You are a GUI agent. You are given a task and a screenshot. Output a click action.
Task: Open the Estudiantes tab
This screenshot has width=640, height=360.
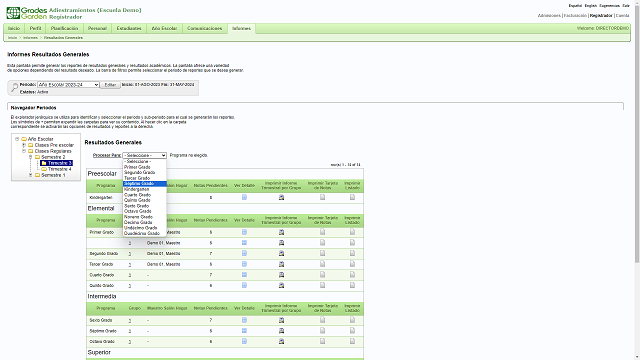pyautogui.click(x=129, y=29)
